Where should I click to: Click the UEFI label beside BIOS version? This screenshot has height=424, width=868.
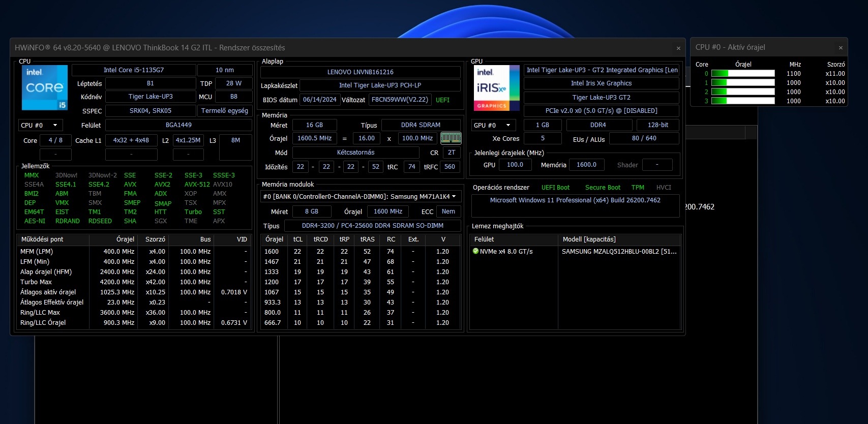pos(442,100)
